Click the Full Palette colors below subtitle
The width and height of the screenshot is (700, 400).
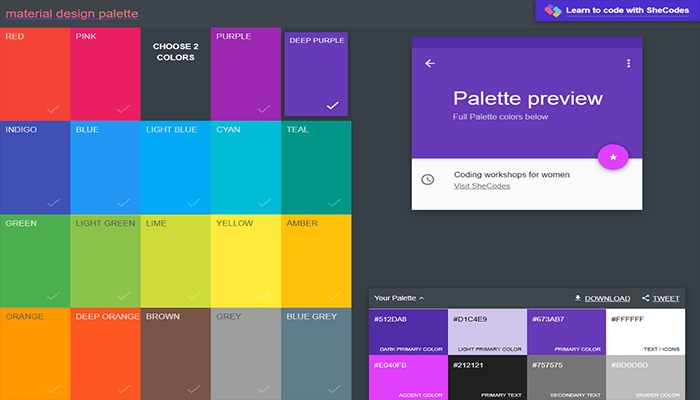(x=500, y=117)
